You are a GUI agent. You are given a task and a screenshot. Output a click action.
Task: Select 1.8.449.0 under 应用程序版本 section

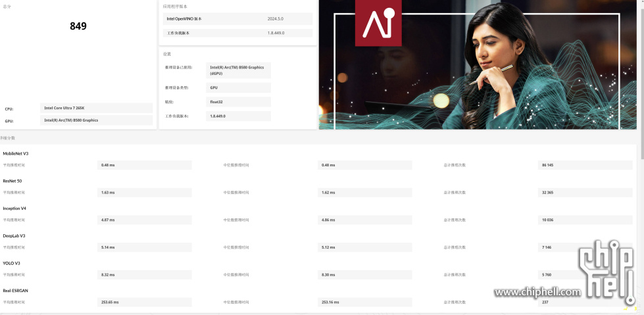coord(276,33)
